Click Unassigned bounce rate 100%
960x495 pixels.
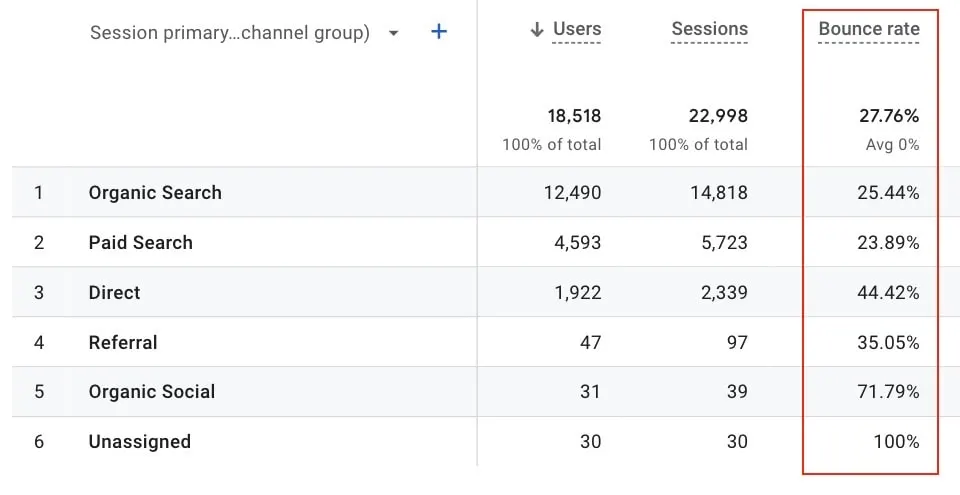click(x=897, y=442)
